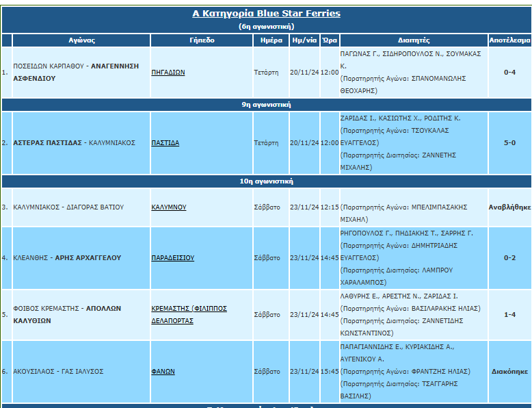The image size is (532, 408).
Task: Select the Ημ/νία column header
Action: 304,40
